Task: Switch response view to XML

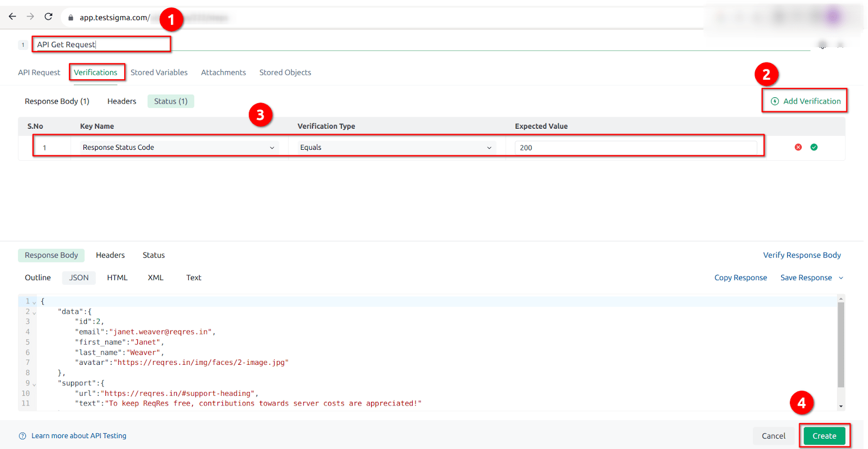Action: point(156,277)
